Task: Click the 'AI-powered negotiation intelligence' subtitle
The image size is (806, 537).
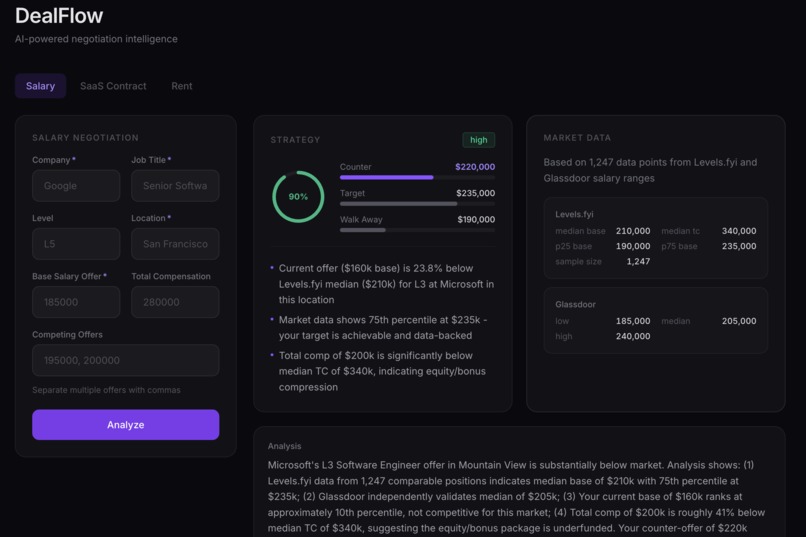Action: pyautogui.click(x=96, y=39)
